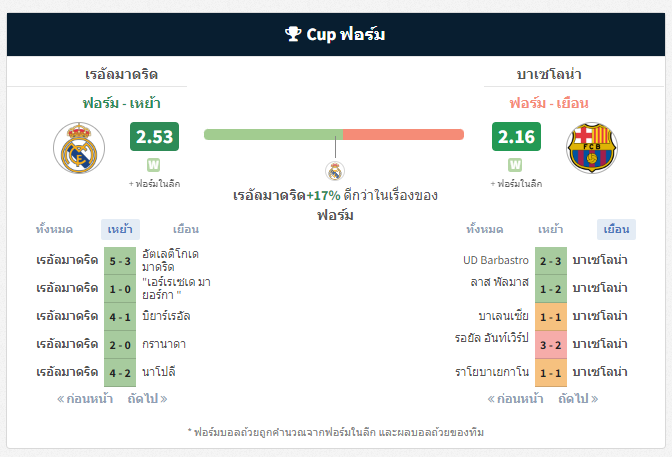
Task: Click the small Real Madrid marker under form bar
Action: click(335, 171)
